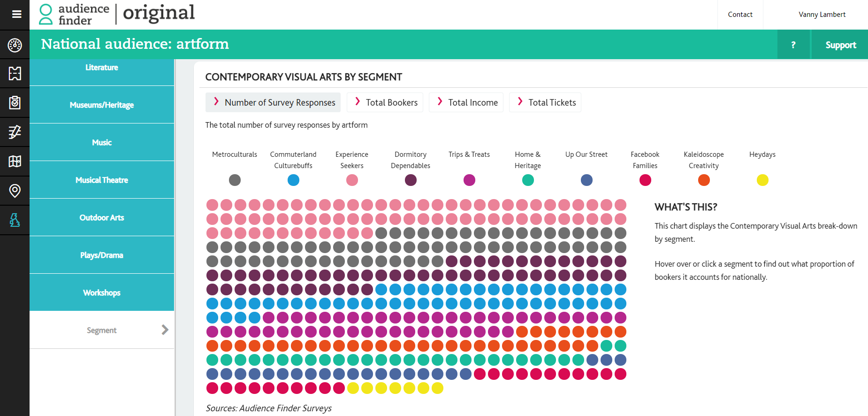This screenshot has width=868, height=416.
Task: Open the UK national map icon
Action: [15, 220]
